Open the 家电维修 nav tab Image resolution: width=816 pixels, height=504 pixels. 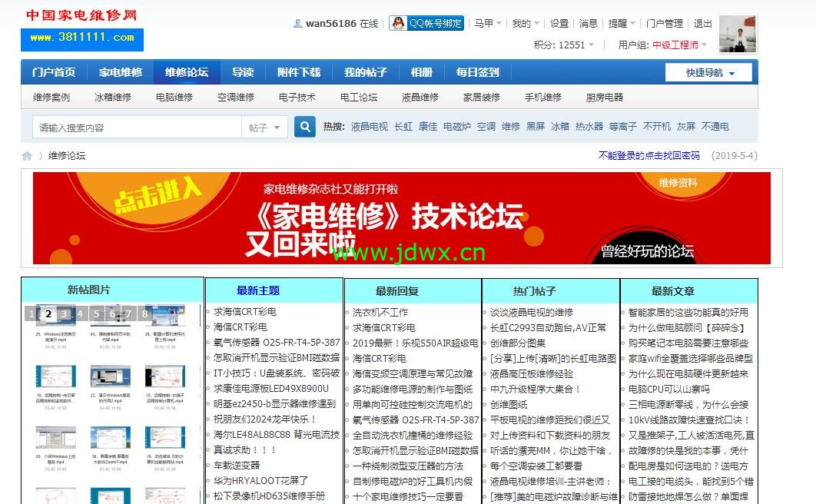(x=120, y=72)
